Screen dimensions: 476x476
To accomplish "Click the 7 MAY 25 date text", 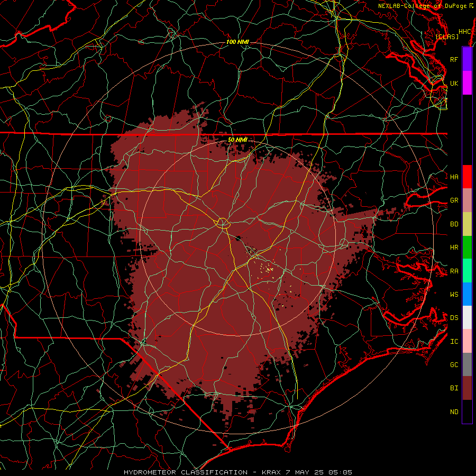I will (x=305, y=472).
